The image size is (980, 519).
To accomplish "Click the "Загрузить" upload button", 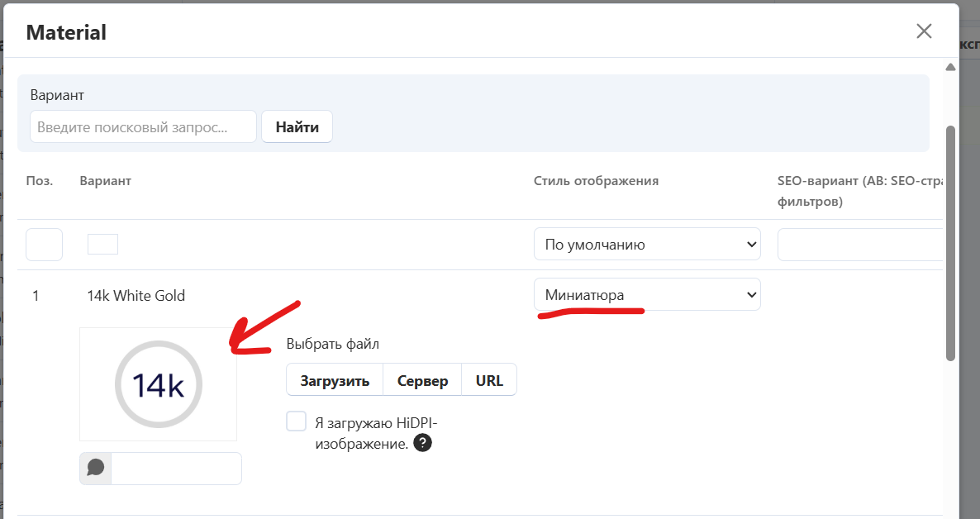I will click(335, 381).
